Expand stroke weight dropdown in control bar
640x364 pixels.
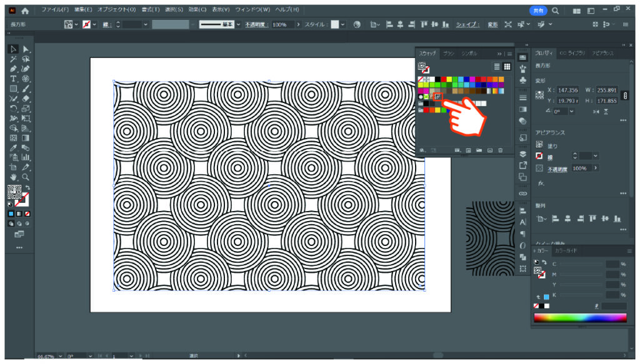pos(145,24)
